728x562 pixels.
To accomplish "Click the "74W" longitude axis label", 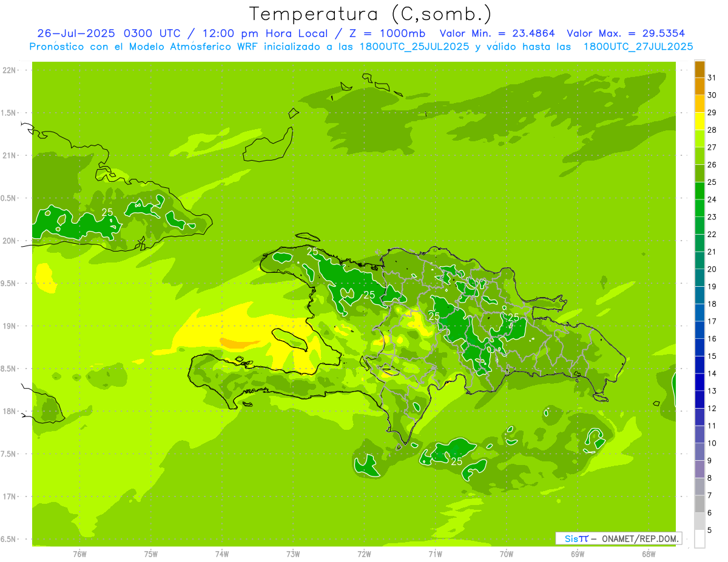I will [221, 554].
